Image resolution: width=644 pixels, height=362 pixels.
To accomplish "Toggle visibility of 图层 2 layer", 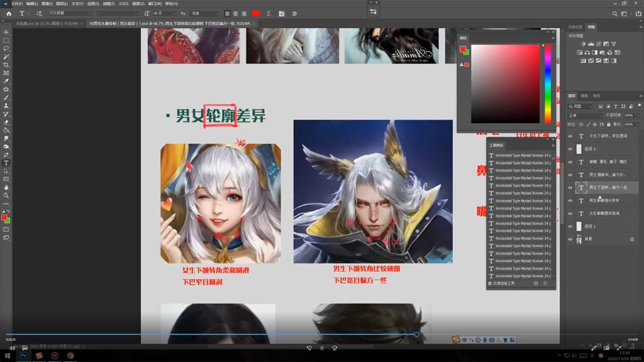I will pyautogui.click(x=570, y=149).
